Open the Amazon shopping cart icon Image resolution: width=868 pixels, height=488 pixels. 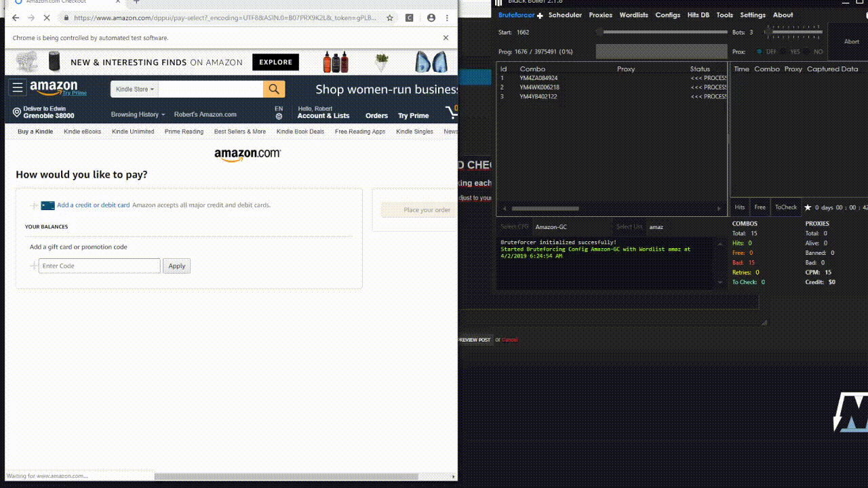point(452,112)
